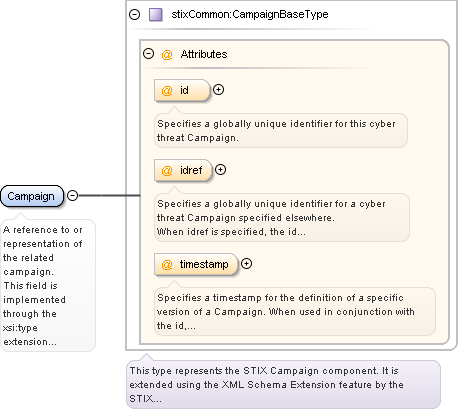Collapse the Attributes section
459x412 pixels.
(148, 54)
